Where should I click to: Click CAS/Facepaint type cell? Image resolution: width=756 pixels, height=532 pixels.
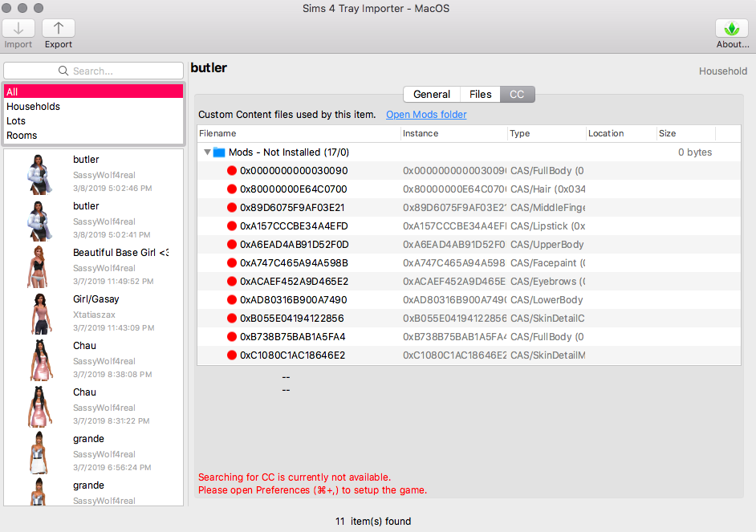pos(547,263)
